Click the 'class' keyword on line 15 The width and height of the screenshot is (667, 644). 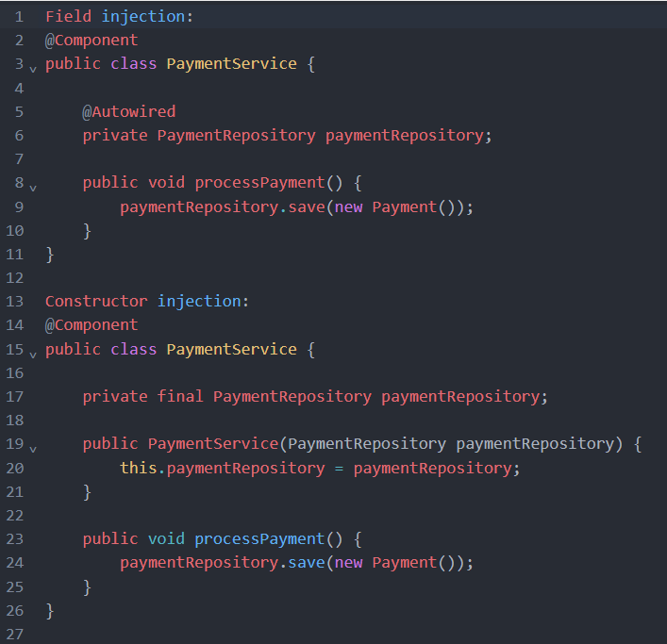(x=134, y=350)
